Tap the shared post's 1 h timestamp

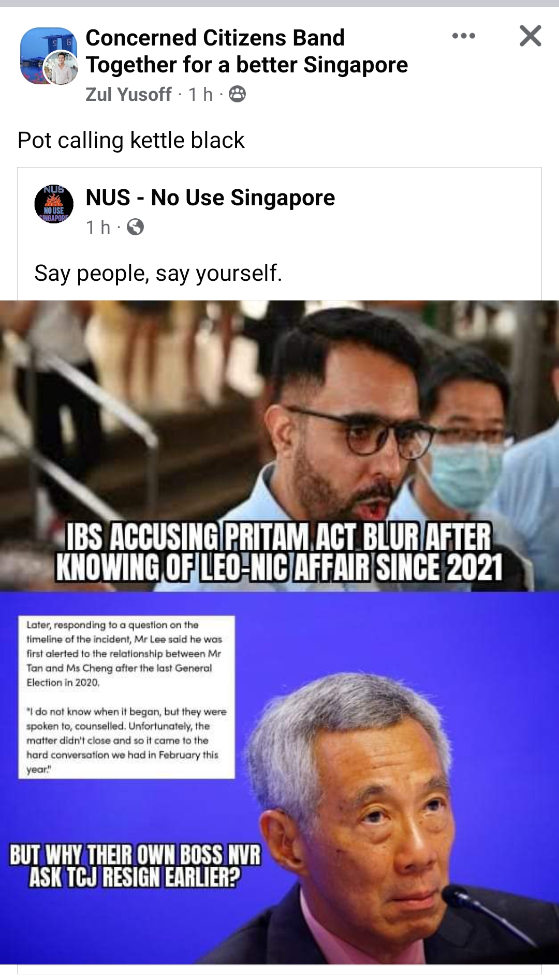point(98,227)
